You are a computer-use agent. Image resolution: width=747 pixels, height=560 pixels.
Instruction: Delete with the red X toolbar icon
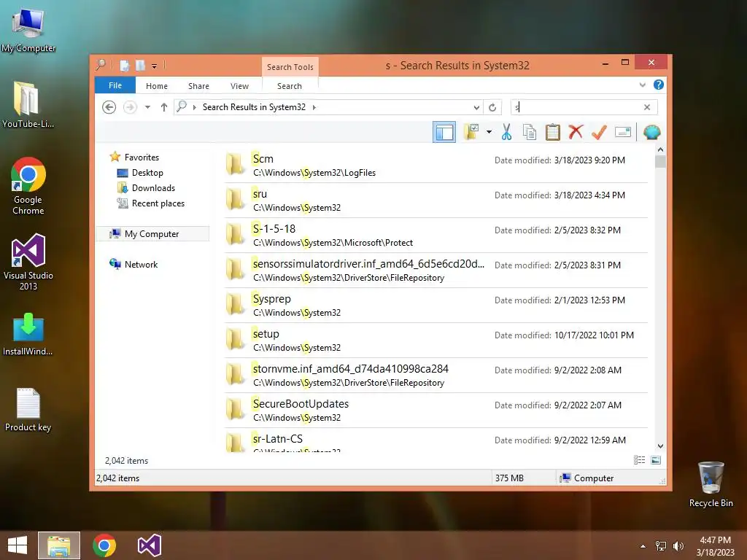576,132
